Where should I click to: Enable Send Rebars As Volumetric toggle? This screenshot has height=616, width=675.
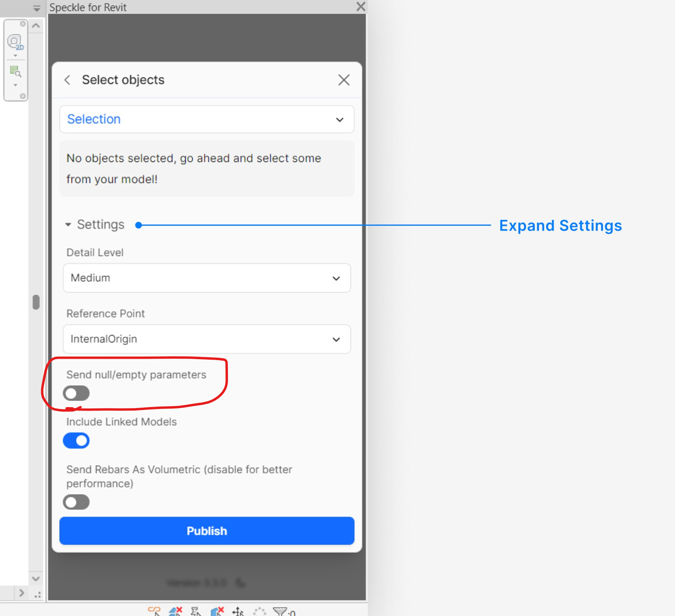pos(76,502)
